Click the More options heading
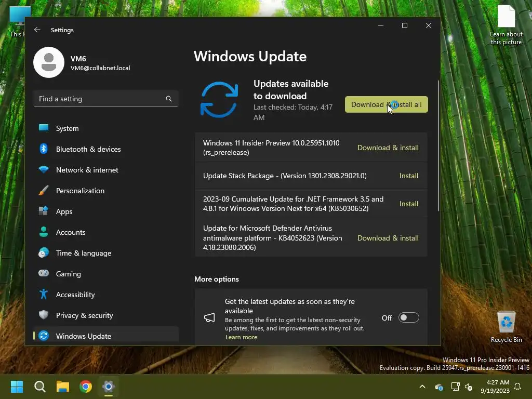Screen dimensions: 532x399 217,279
